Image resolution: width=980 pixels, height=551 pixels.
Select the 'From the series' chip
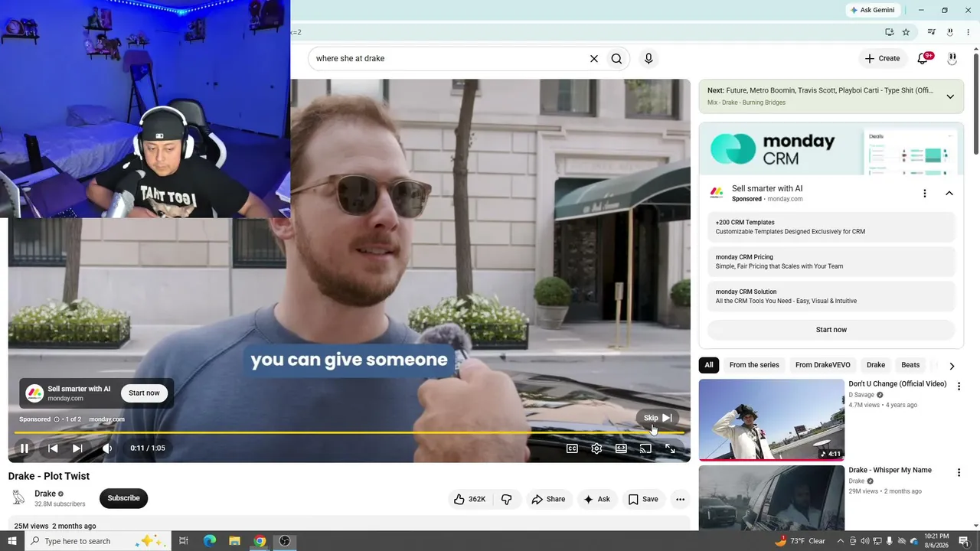point(754,365)
